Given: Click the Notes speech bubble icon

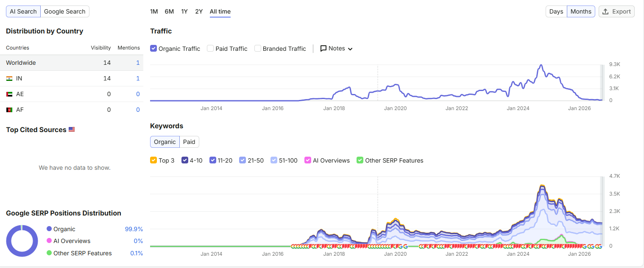Looking at the screenshot, I should (x=323, y=48).
